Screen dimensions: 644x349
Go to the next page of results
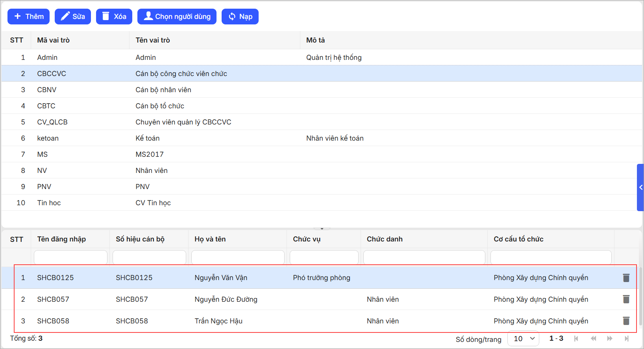[610, 338]
